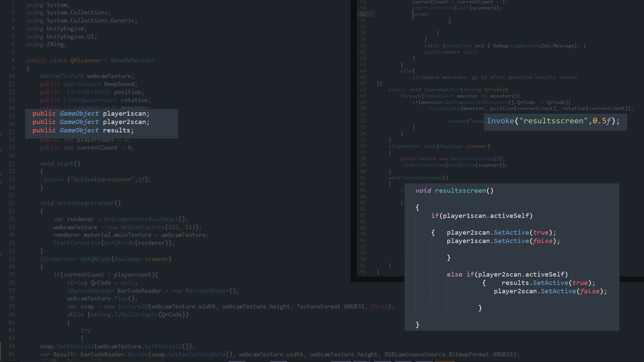Click 'StartCoroutine(wait(scanner));' in right editor
The height and width of the screenshot is (362, 644).
(x=457, y=8)
